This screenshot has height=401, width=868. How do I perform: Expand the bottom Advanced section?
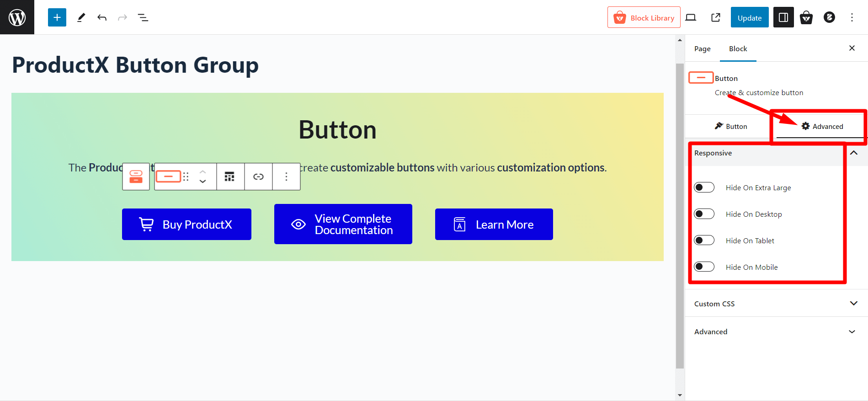(852, 331)
